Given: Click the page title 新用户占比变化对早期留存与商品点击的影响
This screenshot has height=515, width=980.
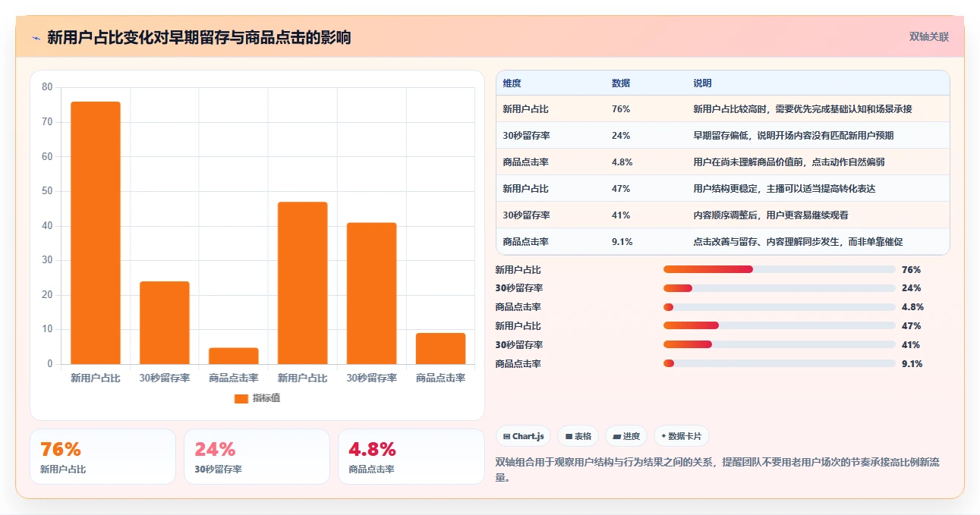Looking at the screenshot, I should point(199,37).
